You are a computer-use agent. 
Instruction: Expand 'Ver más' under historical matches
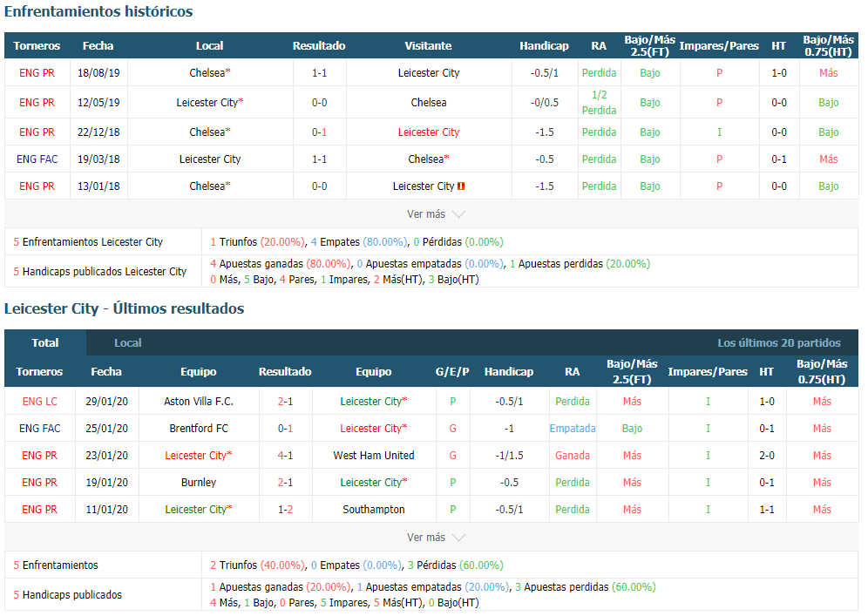pyautogui.click(x=436, y=214)
